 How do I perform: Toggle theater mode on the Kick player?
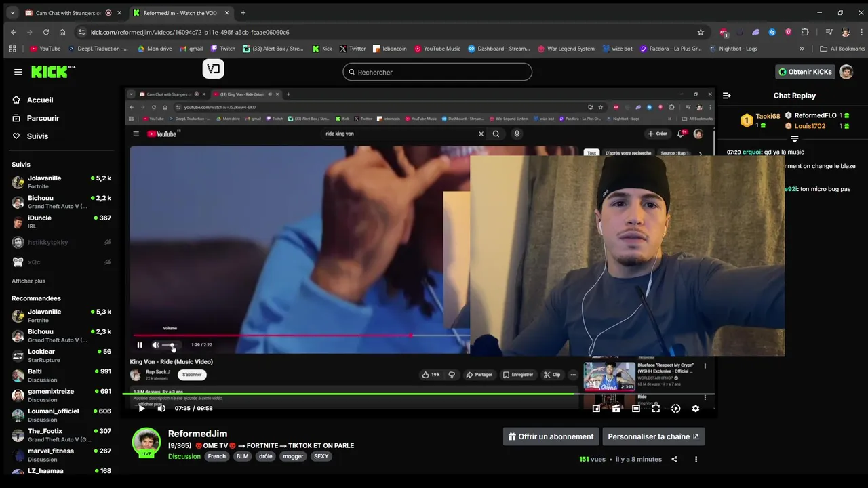[635, 408]
